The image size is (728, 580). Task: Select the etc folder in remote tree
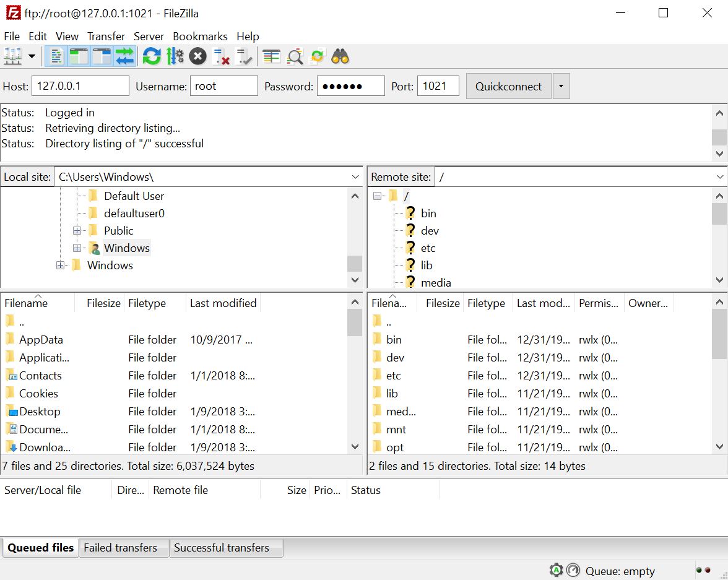point(428,248)
